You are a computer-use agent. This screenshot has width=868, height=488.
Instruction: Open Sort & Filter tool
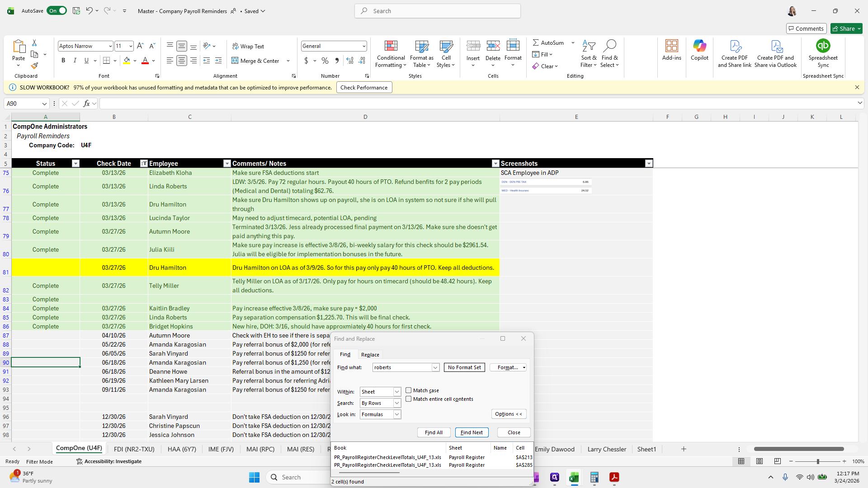(x=589, y=54)
